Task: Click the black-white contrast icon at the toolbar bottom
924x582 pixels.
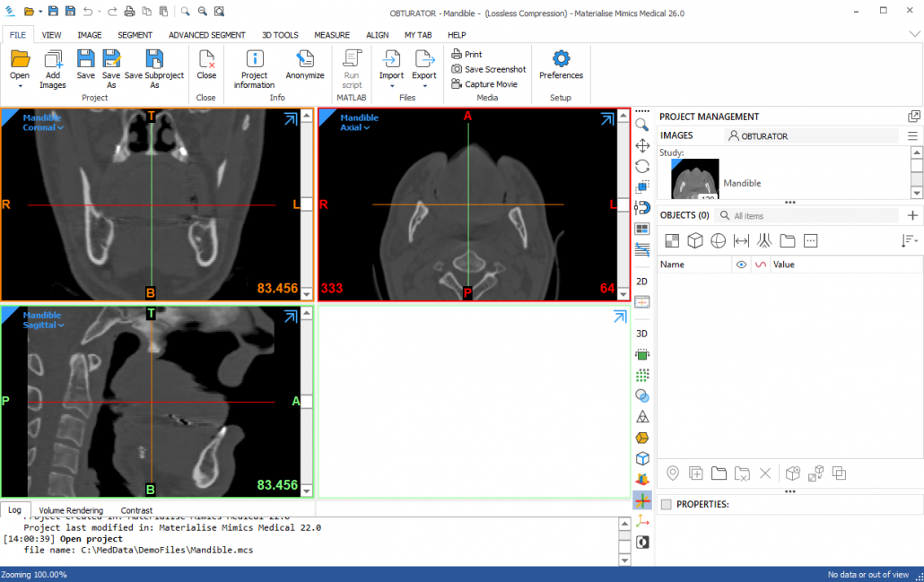Action: point(642,542)
